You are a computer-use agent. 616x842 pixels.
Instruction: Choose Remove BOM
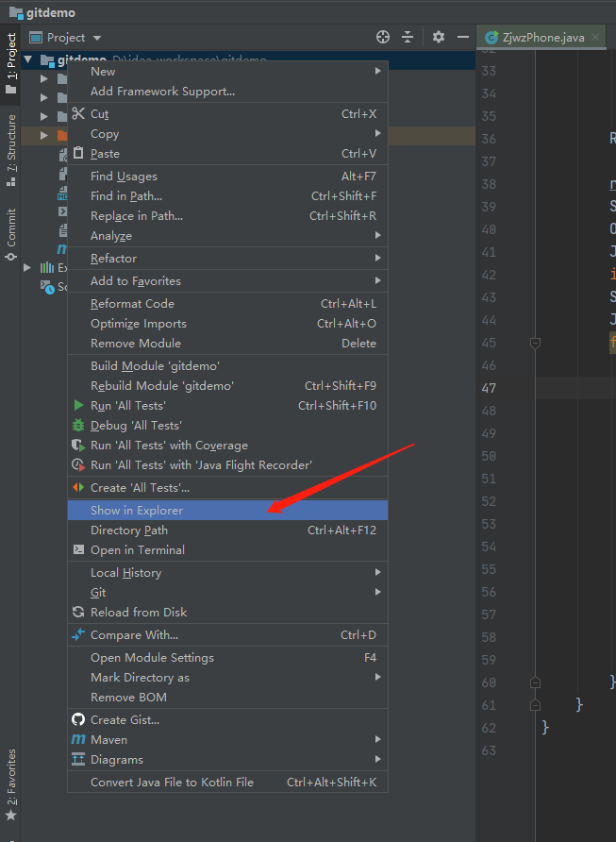pyautogui.click(x=227, y=697)
